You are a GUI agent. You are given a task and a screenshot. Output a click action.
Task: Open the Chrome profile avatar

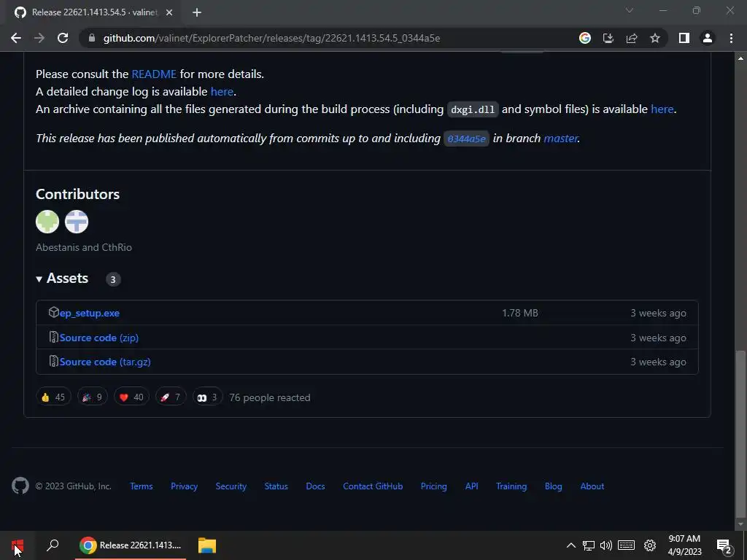[708, 38]
